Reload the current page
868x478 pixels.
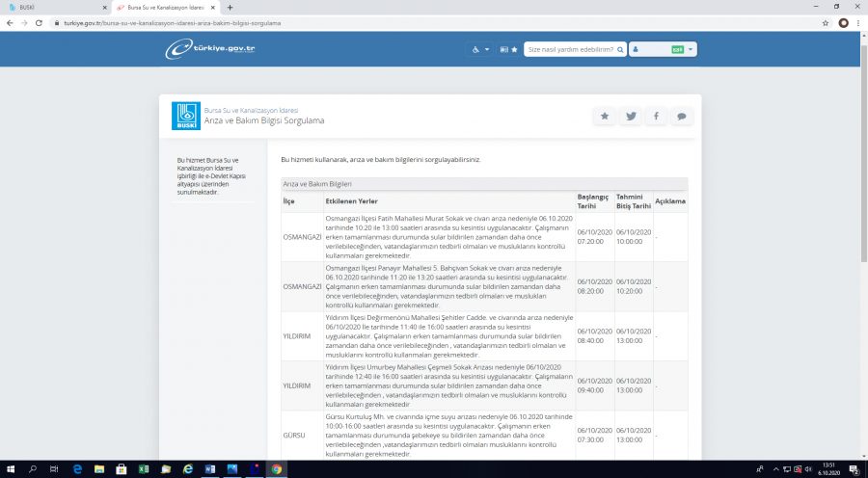point(39,23)
